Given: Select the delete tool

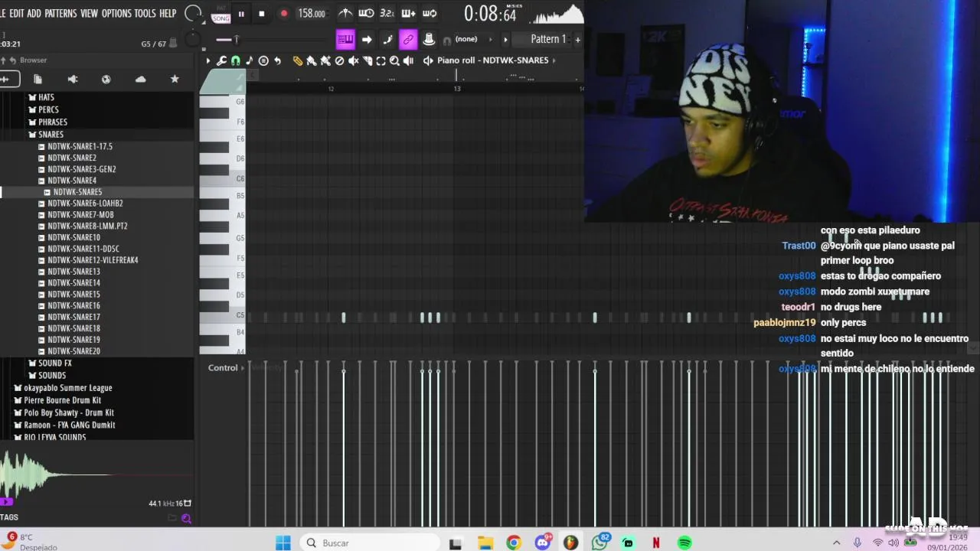Looking at the screenshot, I should point(339,60).
